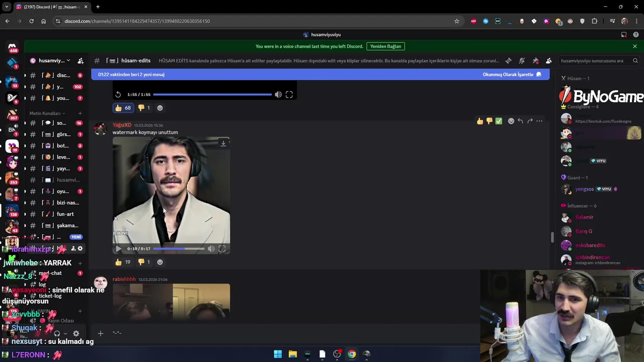Open the Chrome three-dot menu
Image resolution: width=644 pixels, height=362 pixels.
(x=636, y=21)
